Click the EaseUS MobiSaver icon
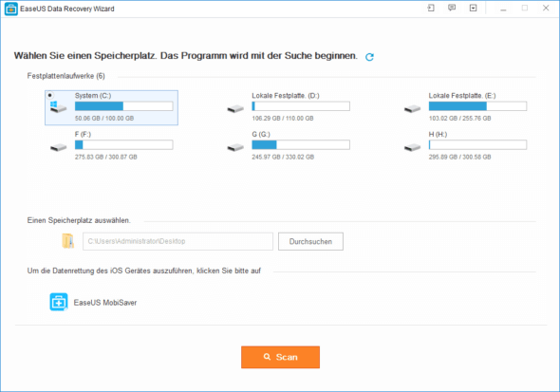Image resolution: width=560 pixels, height=392 pixels. click(x=59, y=302)
